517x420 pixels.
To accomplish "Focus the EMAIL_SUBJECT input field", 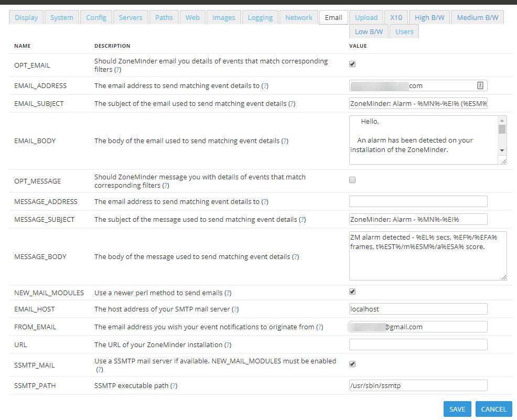I will (418, 103).
